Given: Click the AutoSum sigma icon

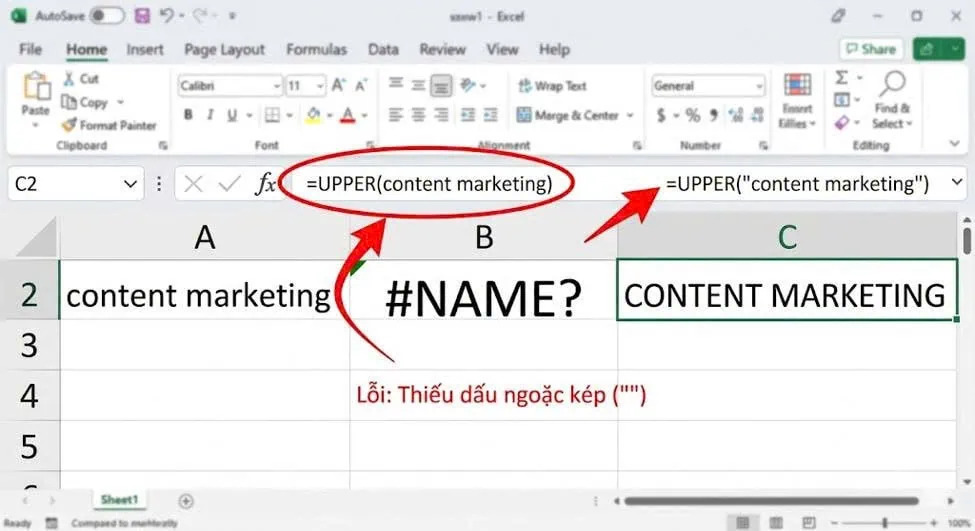Looking at the screenshot, I should [x=841, y=78].
